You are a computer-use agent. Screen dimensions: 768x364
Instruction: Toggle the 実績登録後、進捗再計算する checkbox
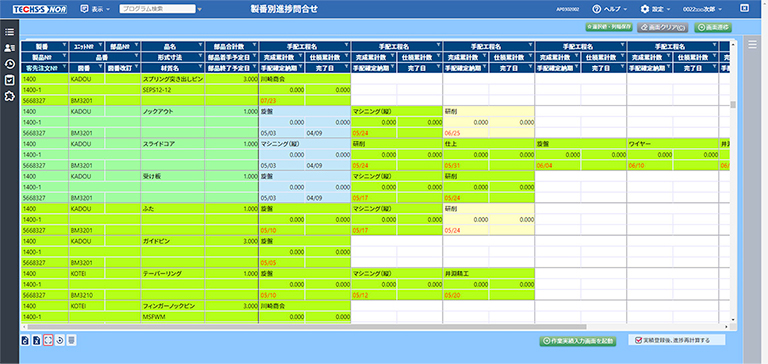[x=638, y=340]
